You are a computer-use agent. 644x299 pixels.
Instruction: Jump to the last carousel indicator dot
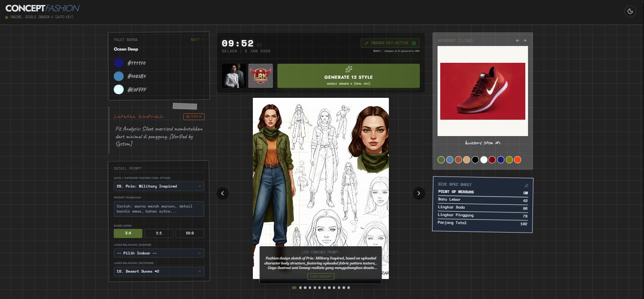349,288
